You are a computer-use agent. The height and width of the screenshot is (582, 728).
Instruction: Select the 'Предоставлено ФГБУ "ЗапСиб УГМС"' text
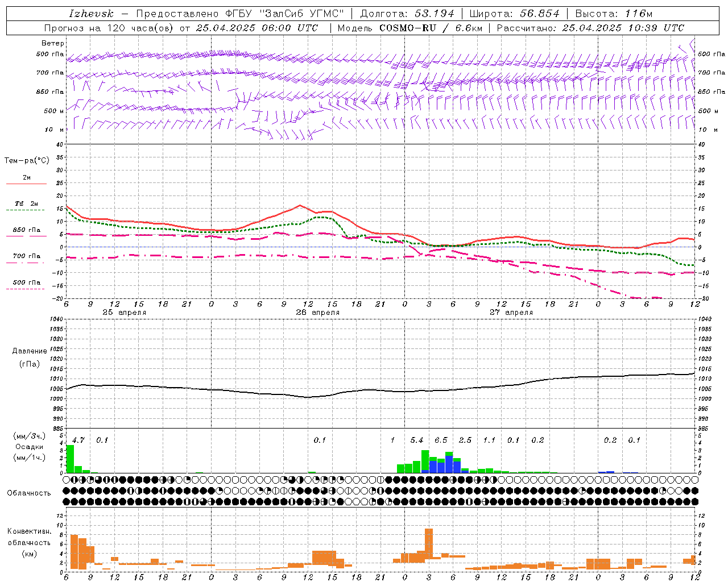click(241, 14)
